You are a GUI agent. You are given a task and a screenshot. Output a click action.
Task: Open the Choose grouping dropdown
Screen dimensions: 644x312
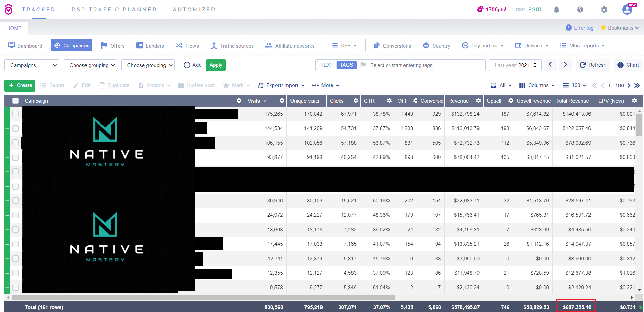point(90,65)
